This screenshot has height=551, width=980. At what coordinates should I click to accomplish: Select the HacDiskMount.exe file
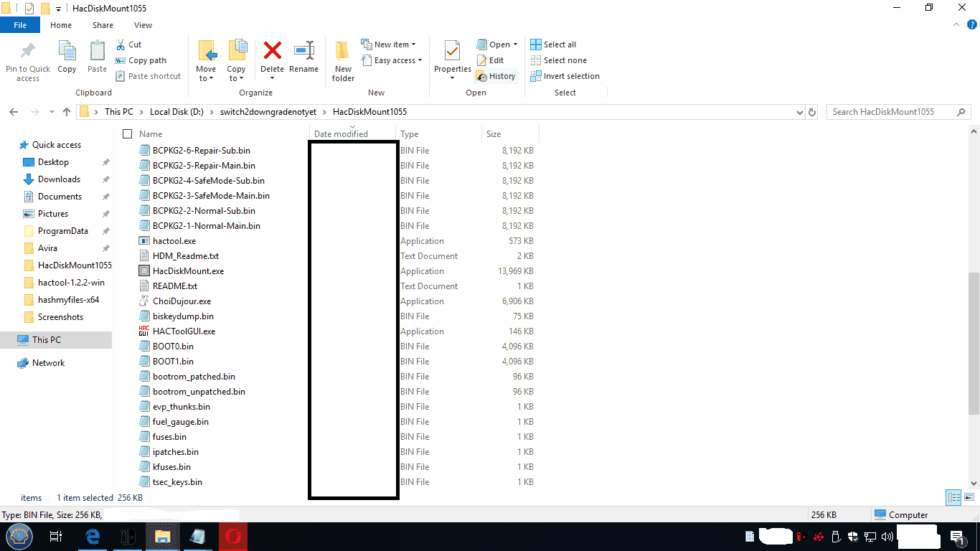188,271
